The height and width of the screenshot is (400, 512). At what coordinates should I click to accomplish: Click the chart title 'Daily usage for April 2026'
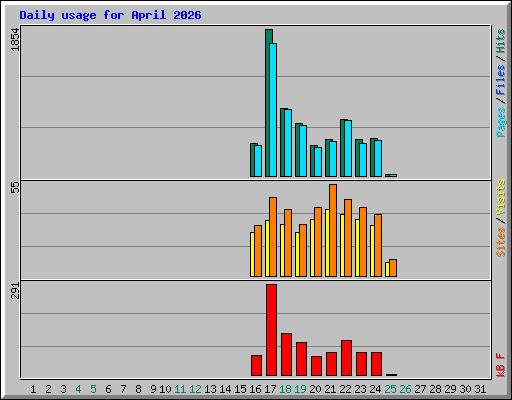pyautogui.click(x=110, y=15)
